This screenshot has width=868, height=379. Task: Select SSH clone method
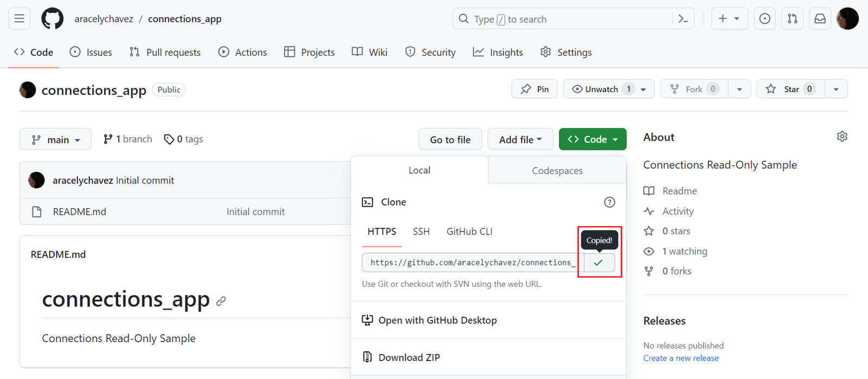tap(421, 232)
